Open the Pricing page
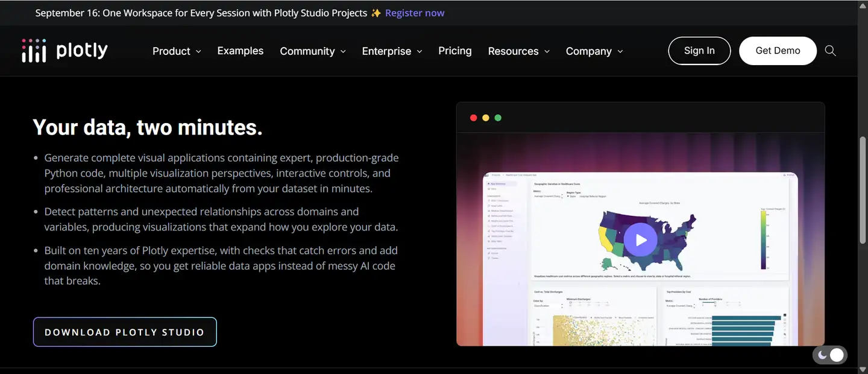Image resolution: width=868 pixels, height=374 pixels. click(x=455, y=51)
